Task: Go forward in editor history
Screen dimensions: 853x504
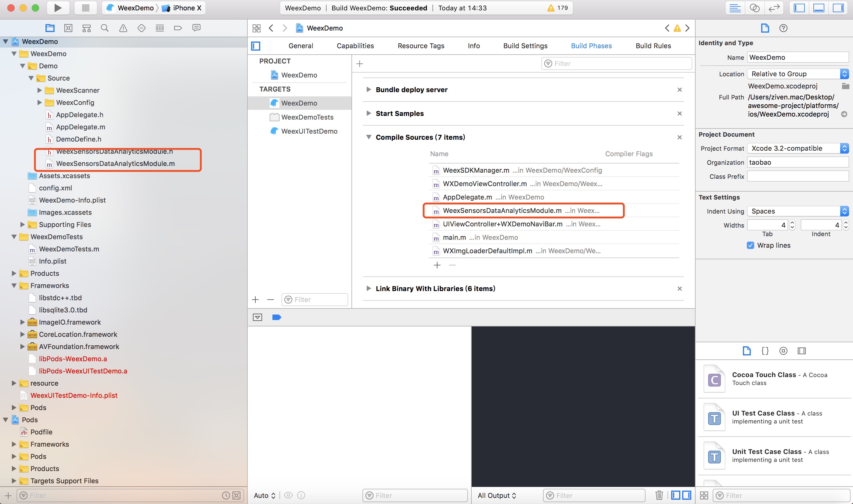Action: [x=285, y=28]
